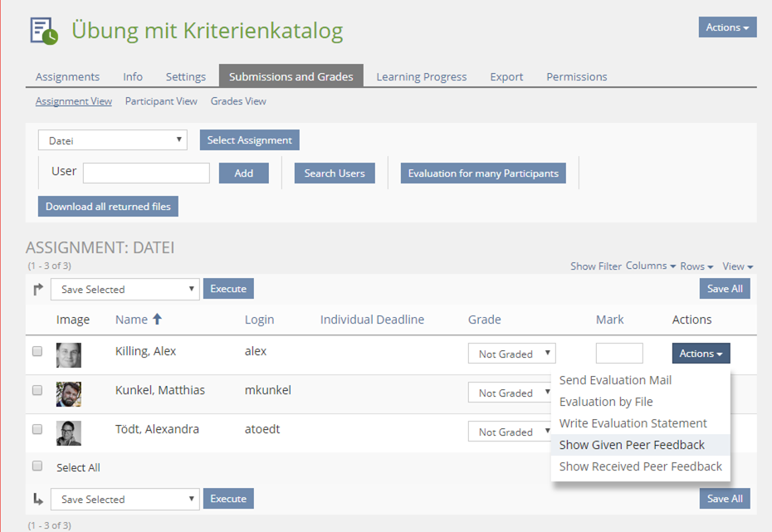
Task: Open the Datei assignment dropdown
Action: coord(112,140)
